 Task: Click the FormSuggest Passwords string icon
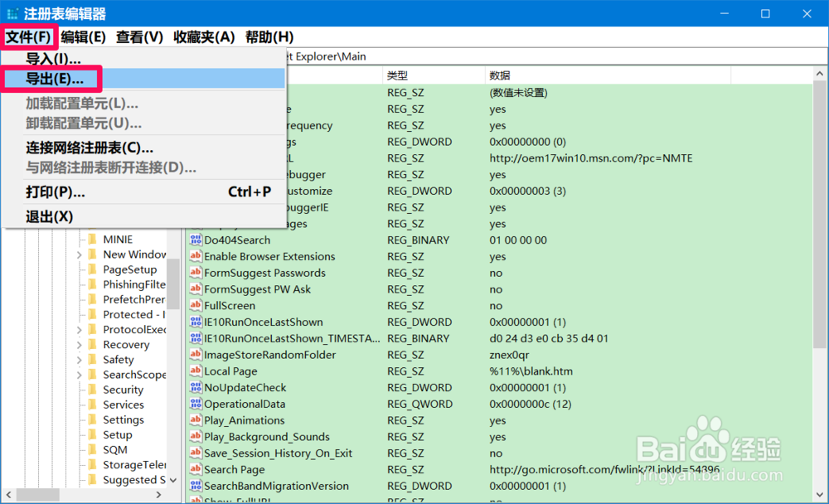coord(196,273)
